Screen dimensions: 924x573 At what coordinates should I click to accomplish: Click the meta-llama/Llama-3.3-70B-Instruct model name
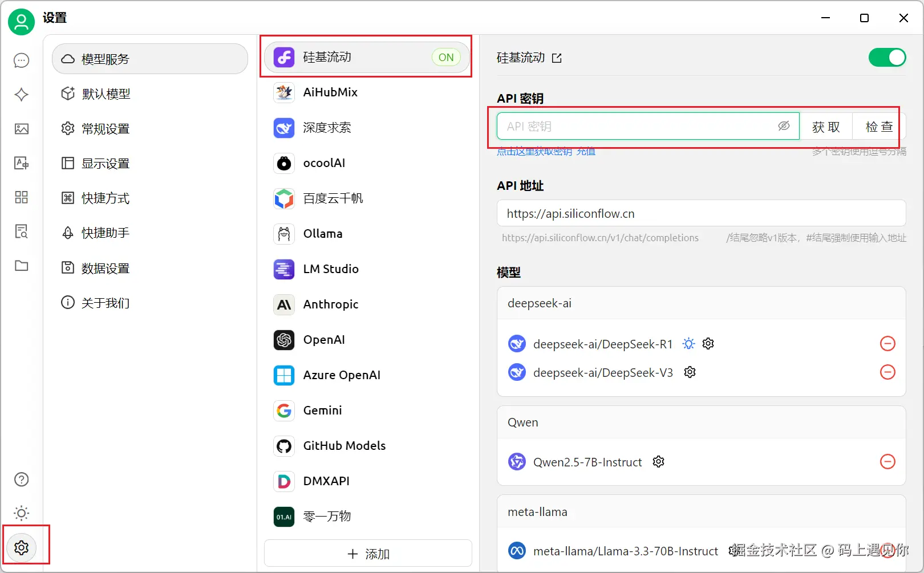pyautogui.click(x=626, y=551)
